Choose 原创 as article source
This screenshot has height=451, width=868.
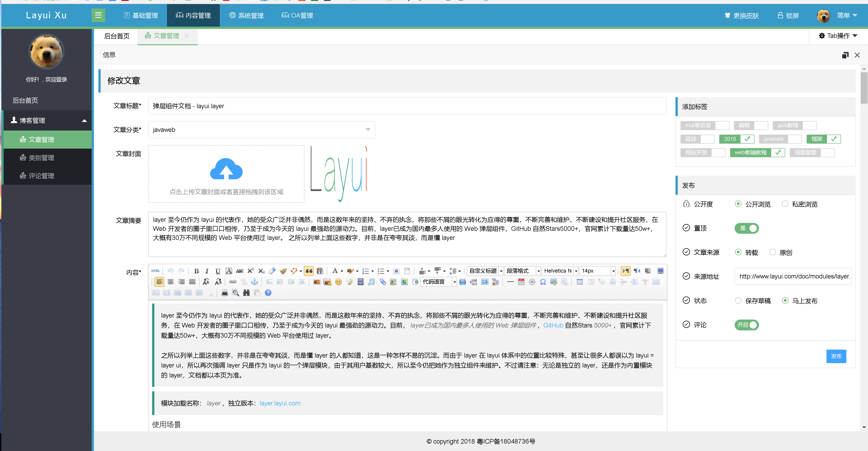780,252
